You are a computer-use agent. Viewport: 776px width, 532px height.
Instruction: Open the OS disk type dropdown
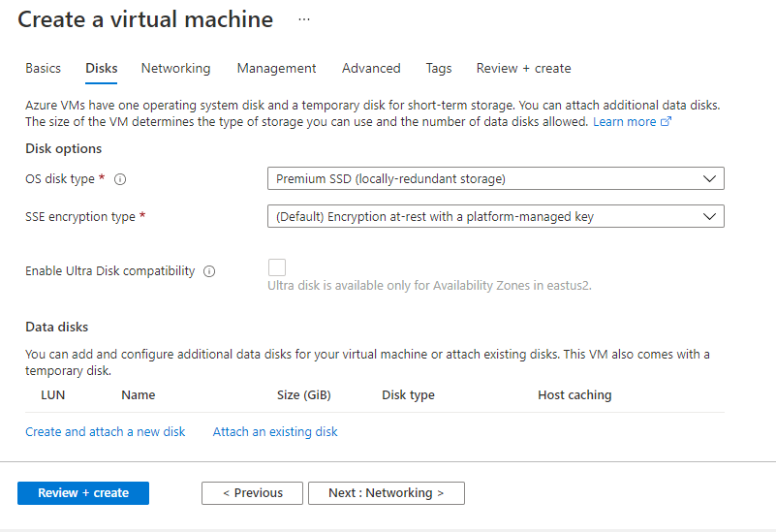click(x=495, y=178)
